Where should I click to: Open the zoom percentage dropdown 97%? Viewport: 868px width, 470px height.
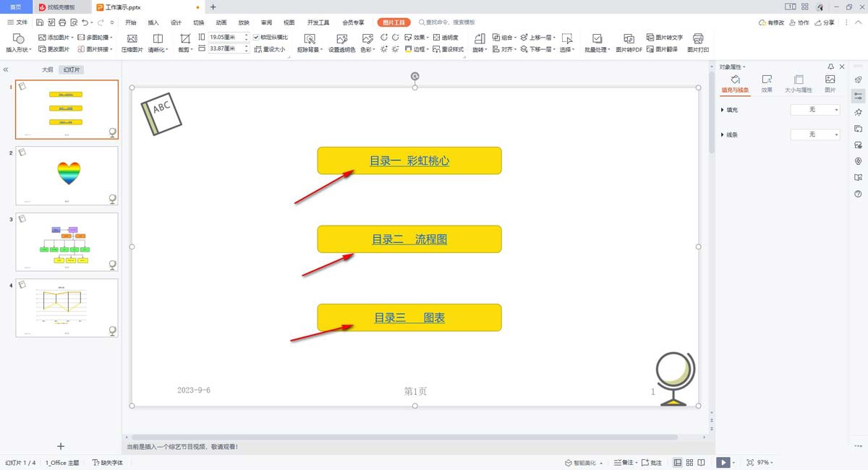tap(765, 463)
